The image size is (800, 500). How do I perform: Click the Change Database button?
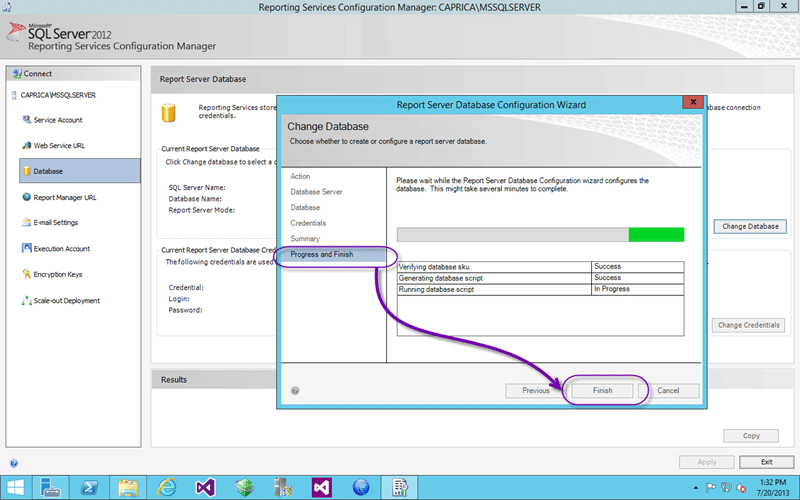[750, 226]
